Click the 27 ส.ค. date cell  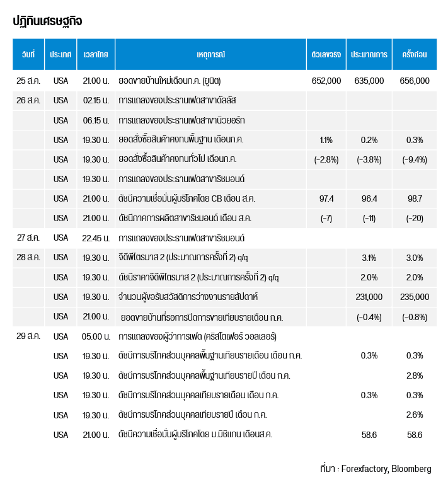tap(28, 238)
